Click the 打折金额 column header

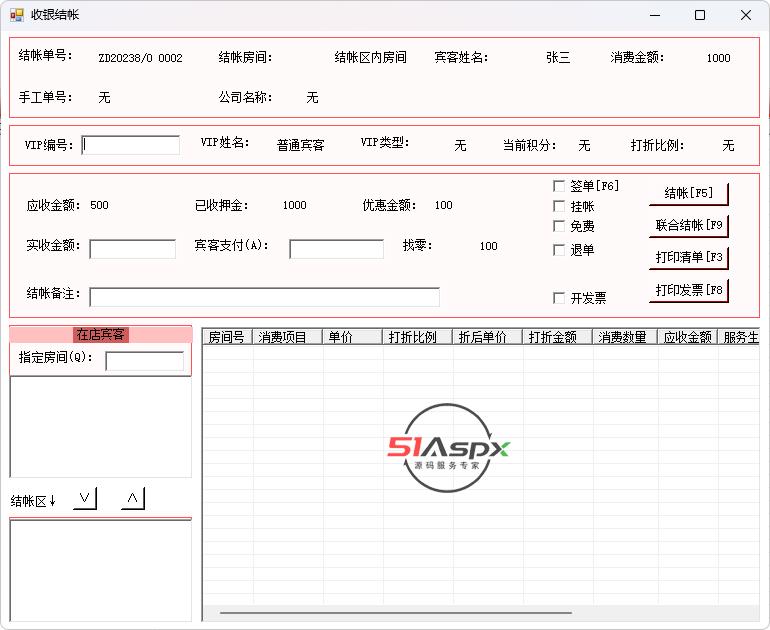(558, 337)
